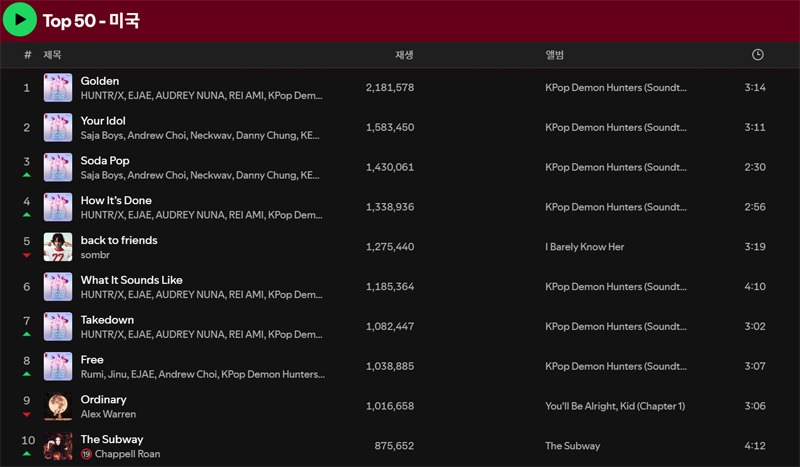Click play count 2,181,578
The height and width of the screenshot is (467, 800).
[390, 87]
